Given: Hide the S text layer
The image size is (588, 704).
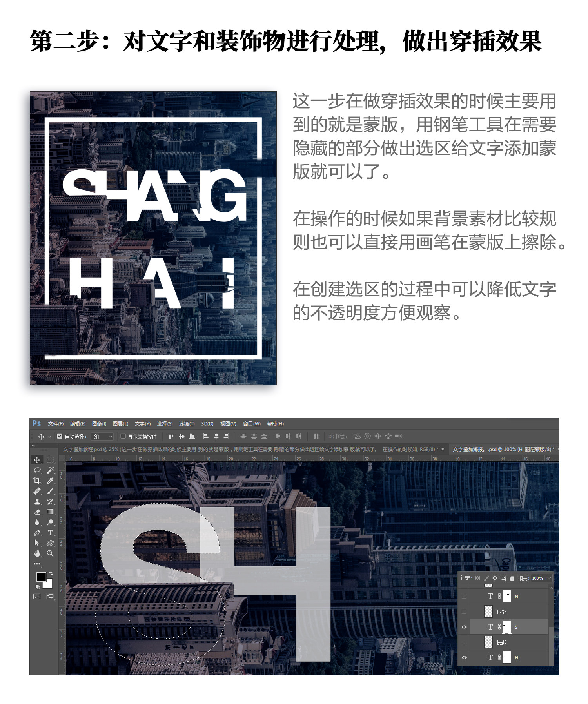Looking at the screenshot, I should click(x=465, y=627).
